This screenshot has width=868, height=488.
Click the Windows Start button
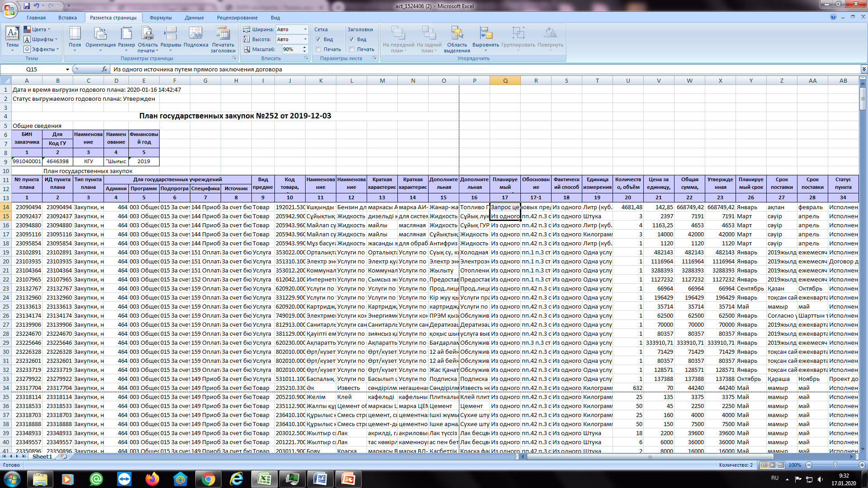(x=12, y=479)
